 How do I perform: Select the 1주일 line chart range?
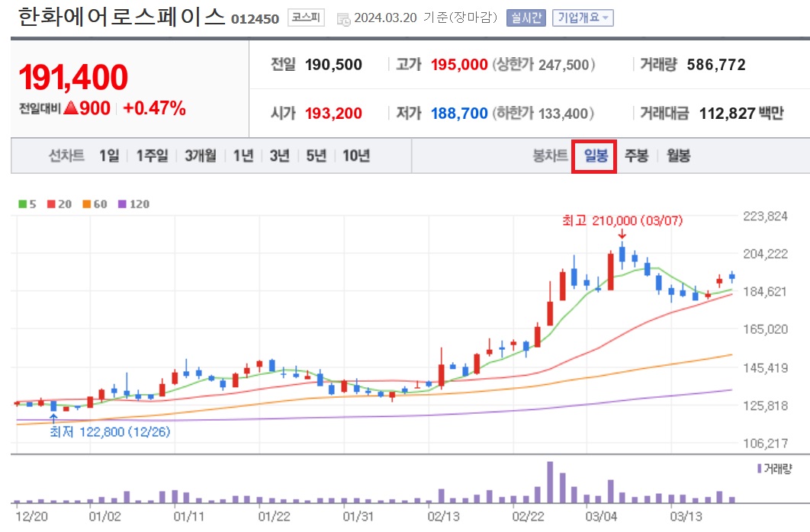(x=152, y=155)
